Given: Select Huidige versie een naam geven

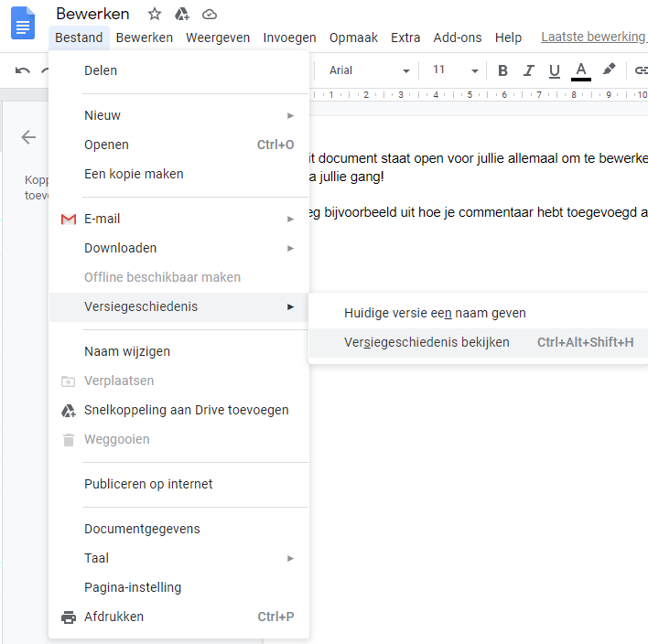Looking at the screenshot, I should pos(478,313).
